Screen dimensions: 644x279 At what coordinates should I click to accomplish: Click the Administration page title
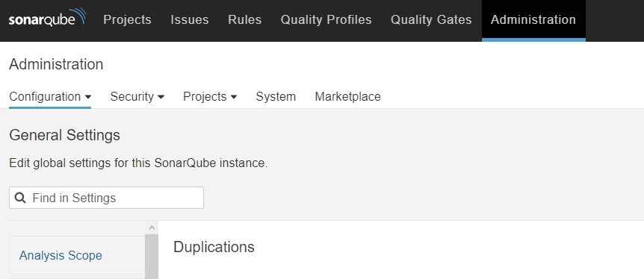pos(56,64)
